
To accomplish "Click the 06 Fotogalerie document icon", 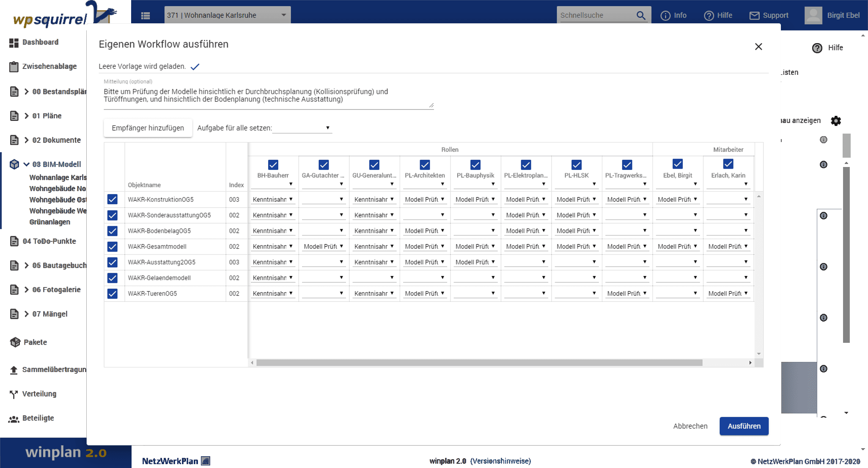I will coord(14,290).
